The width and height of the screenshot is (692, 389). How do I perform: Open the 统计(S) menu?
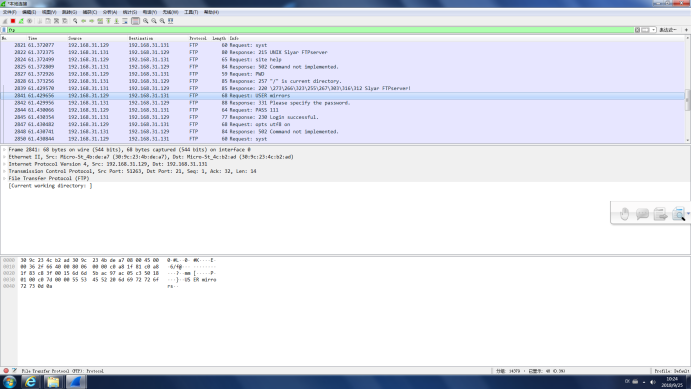[130, 12]
